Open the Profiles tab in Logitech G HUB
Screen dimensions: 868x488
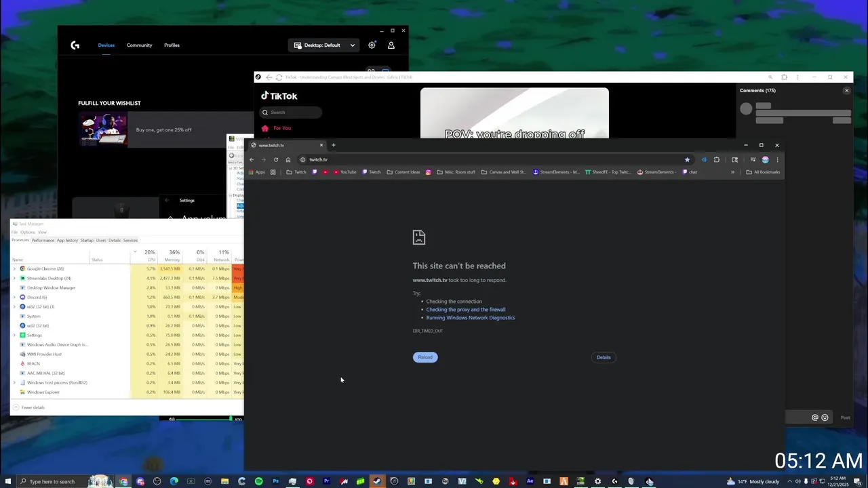[x=172, y=45]
